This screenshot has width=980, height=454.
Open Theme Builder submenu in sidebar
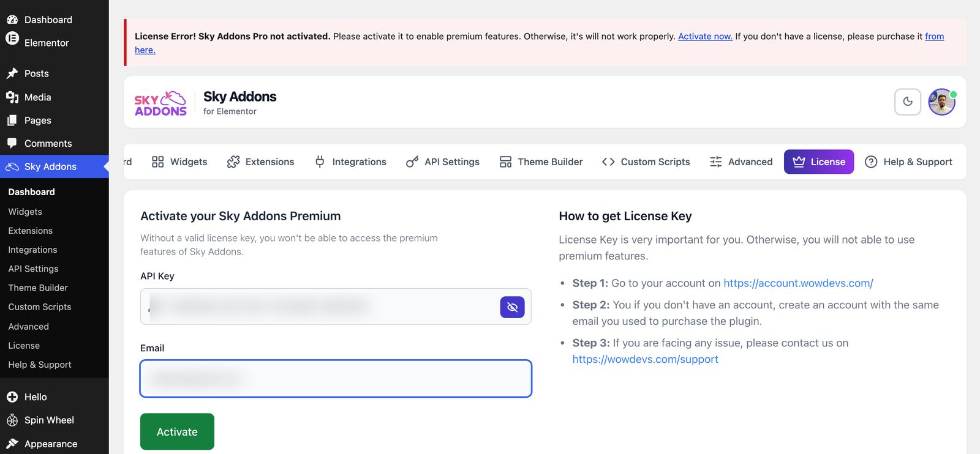tap(38, 288)
